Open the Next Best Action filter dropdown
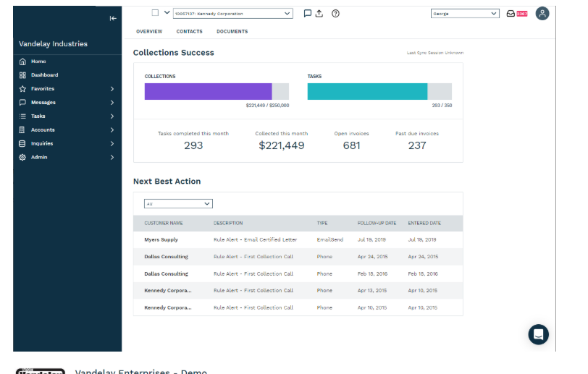Viewport: 588px width, 374px height. point(178,203)
